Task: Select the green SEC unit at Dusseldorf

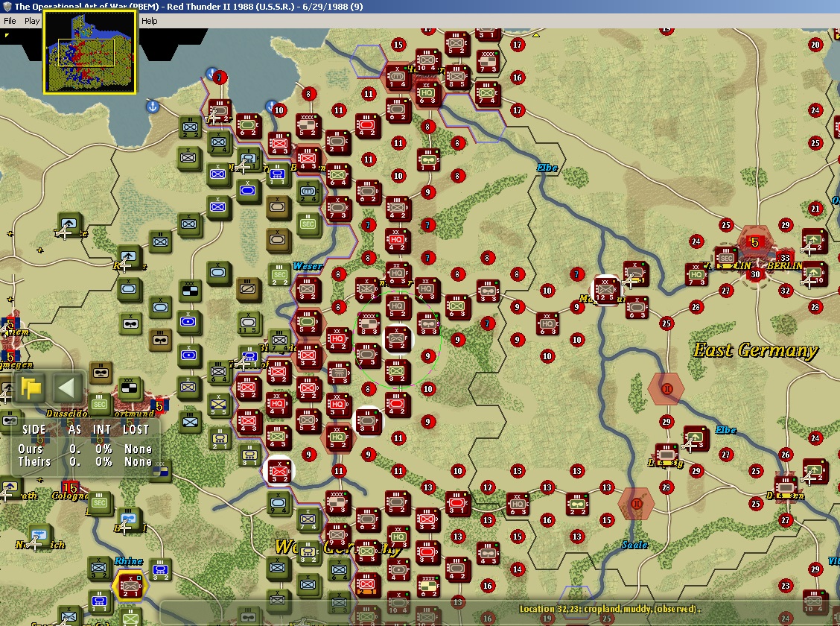Action: (99, 404)
